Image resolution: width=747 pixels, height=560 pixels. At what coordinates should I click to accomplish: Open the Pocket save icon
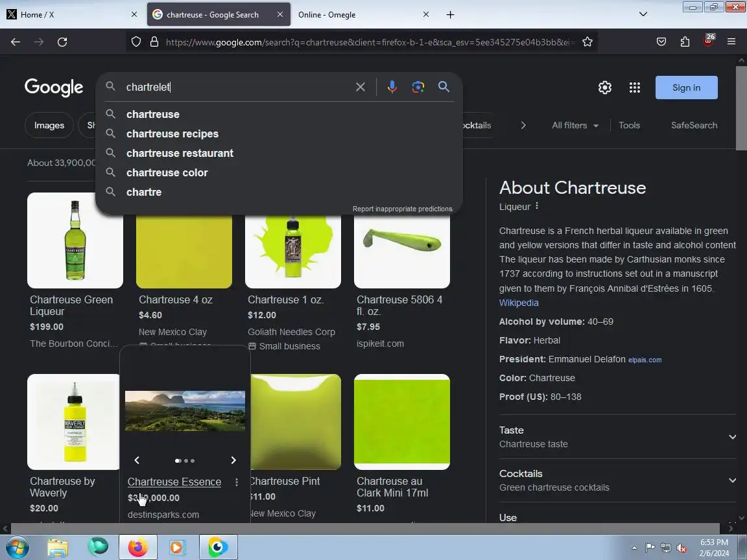pyautogui.click(x=661, y=42)
